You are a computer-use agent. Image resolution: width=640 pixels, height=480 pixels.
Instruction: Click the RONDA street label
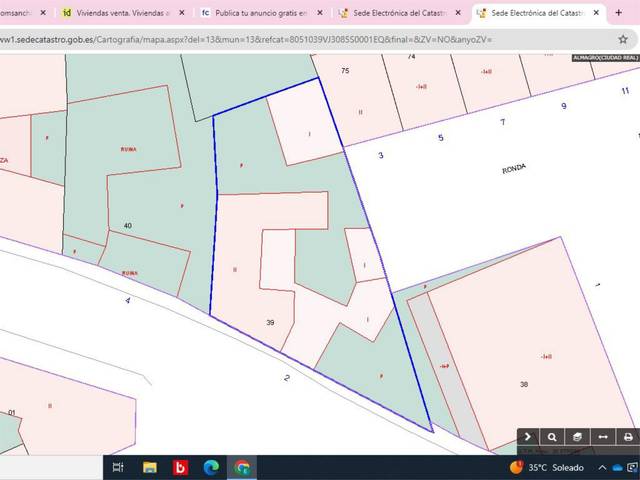[x=514, y=169]
